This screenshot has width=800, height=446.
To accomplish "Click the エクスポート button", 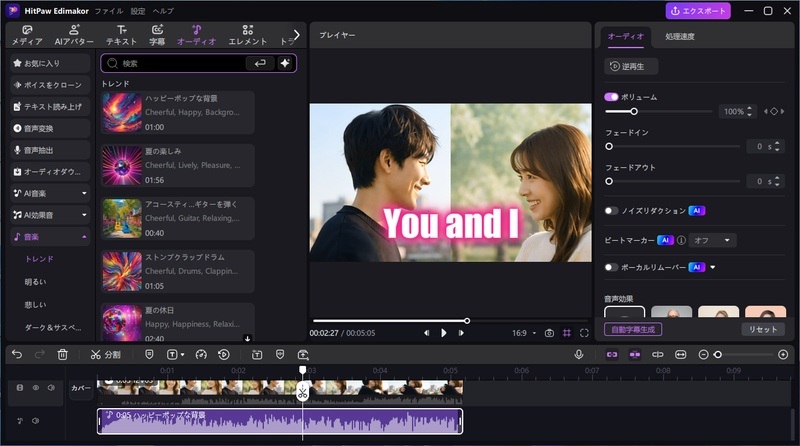I will coord(697,11).
